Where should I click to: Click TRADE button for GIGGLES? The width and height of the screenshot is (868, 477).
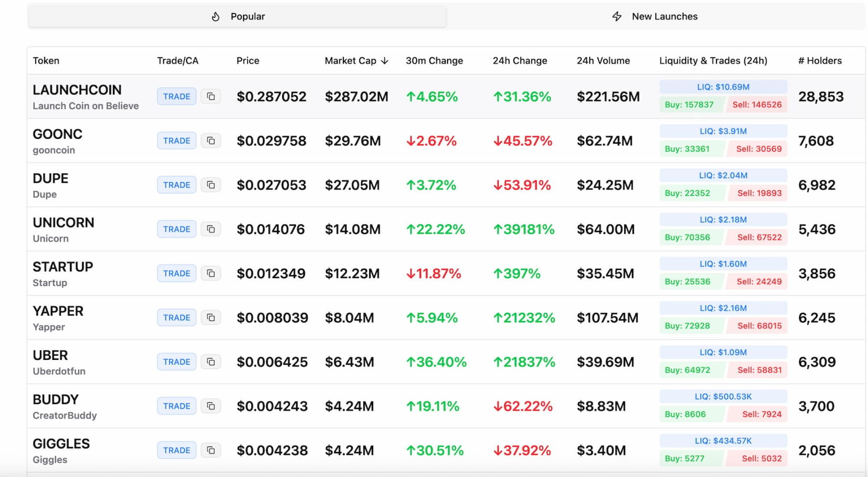(x=176, y=450)
